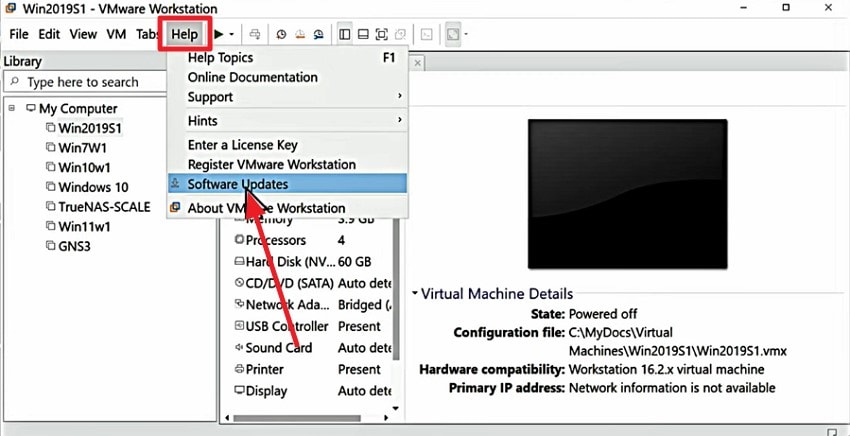Close the open Help menu

coord(185,34)
